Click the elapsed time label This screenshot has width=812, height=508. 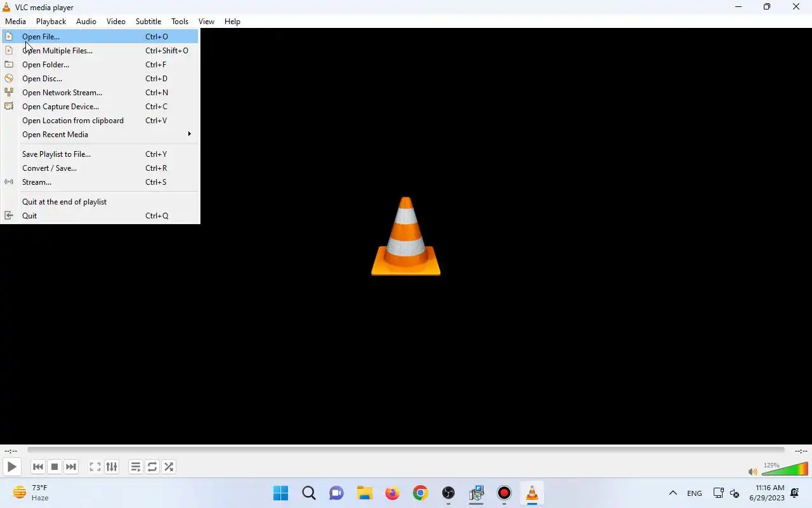pyautogui.click(x=11, y=451)
